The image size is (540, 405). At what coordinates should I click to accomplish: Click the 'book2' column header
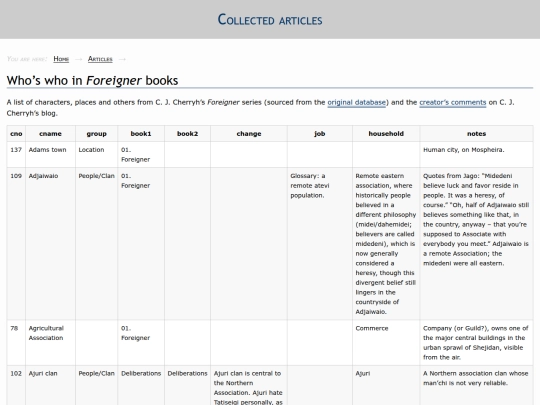pyautogui.click(x=187, y=134)
